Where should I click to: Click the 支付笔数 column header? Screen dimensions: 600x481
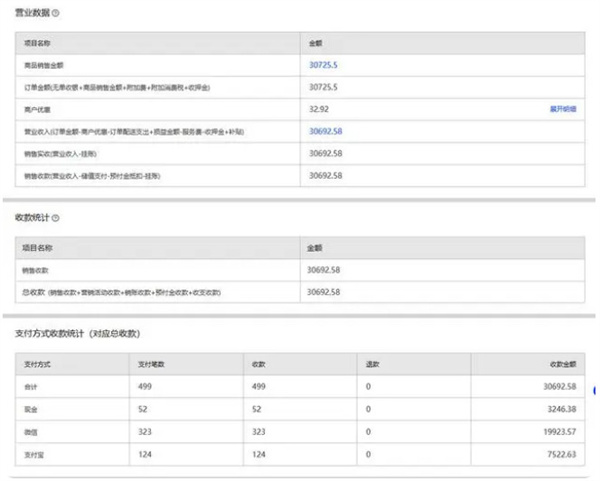pyautogui.click(x=151, y=363)
